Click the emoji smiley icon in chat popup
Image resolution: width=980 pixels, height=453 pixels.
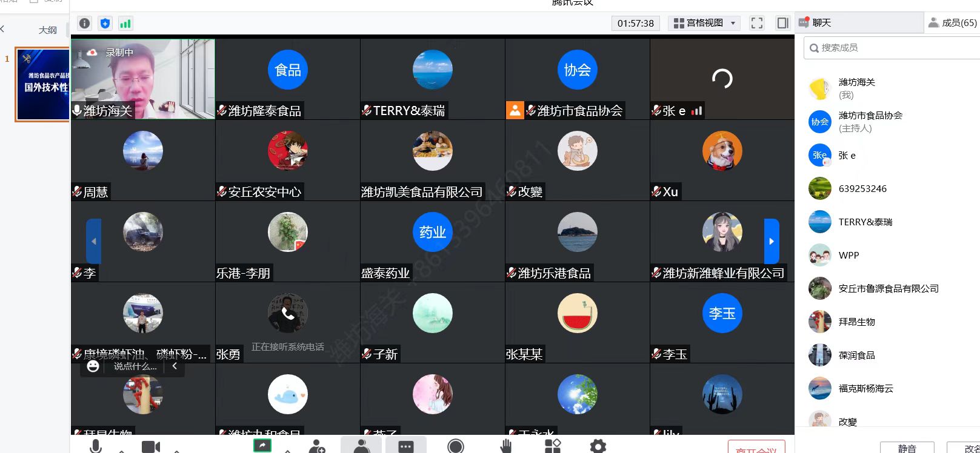93,366
